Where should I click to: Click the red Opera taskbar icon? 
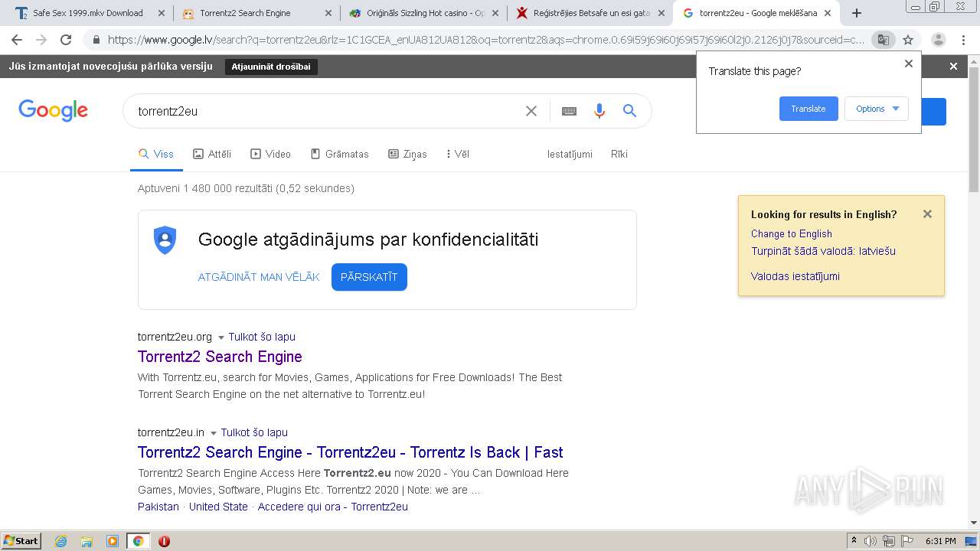(x=164, y=541)
